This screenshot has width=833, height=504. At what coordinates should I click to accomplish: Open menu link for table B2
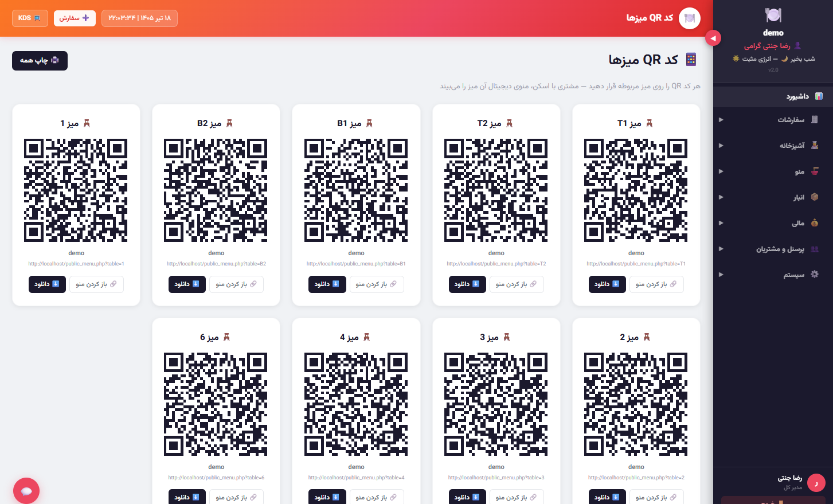(x=236, y=284)
